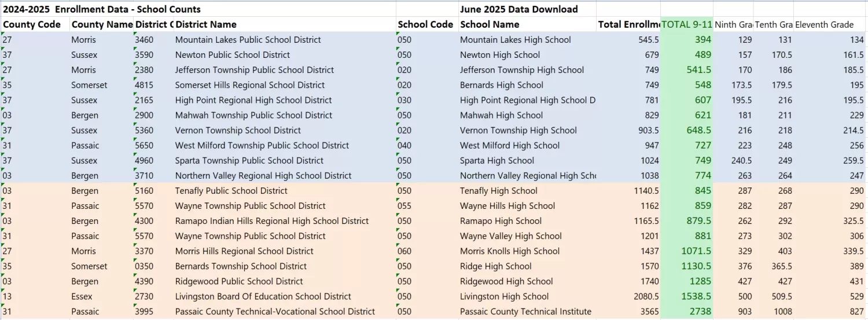This screenshot has width=868, height=320.
Task: Select 'Mountain Lakes Public School District' cell
Action: coord(284,40)
